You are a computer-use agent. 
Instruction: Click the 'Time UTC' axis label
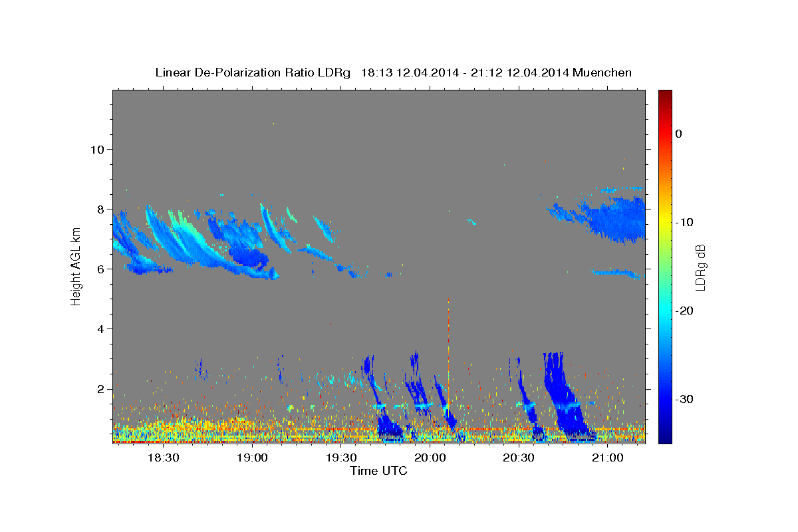[378, 471]
